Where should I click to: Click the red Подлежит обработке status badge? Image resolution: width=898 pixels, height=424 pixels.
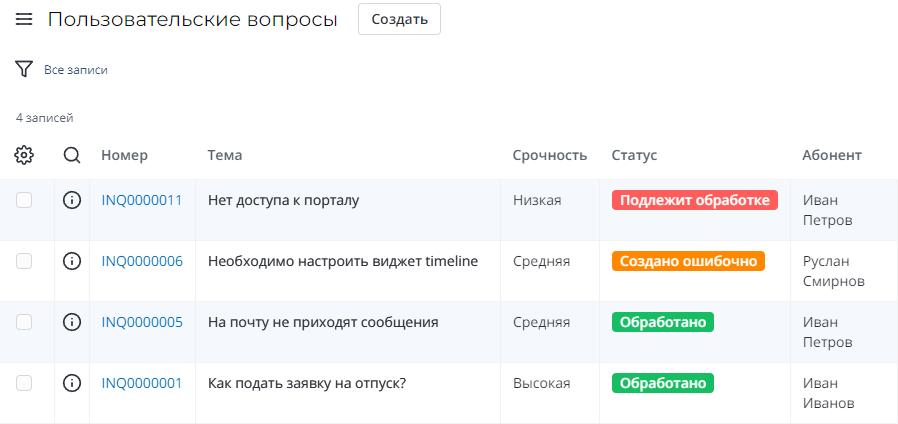coord(694,200)
